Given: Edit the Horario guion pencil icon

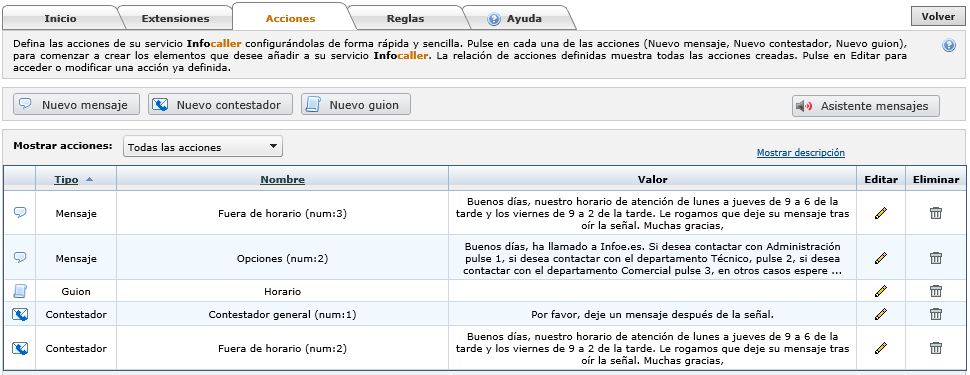Looking at the screenshot, I should click(x=881, y=291).
